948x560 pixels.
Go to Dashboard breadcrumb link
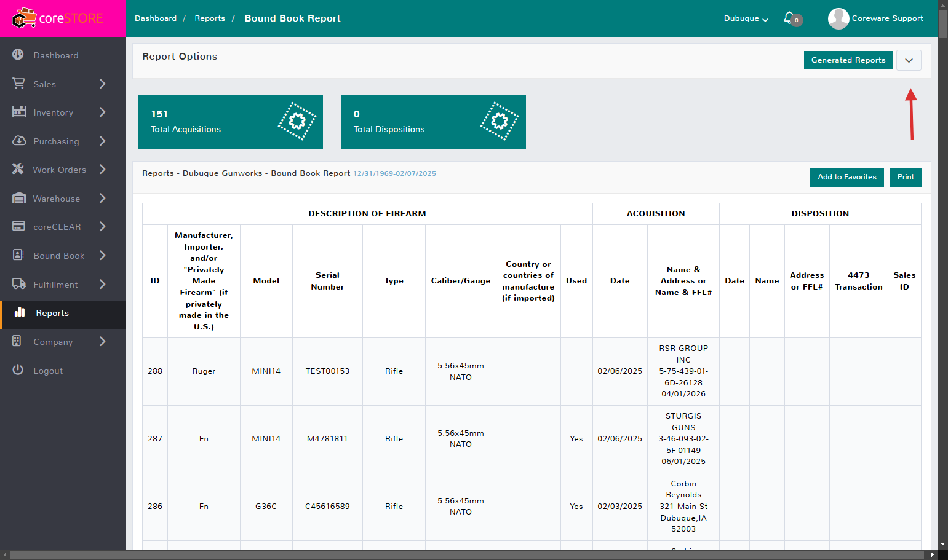(x=156, y=18)
